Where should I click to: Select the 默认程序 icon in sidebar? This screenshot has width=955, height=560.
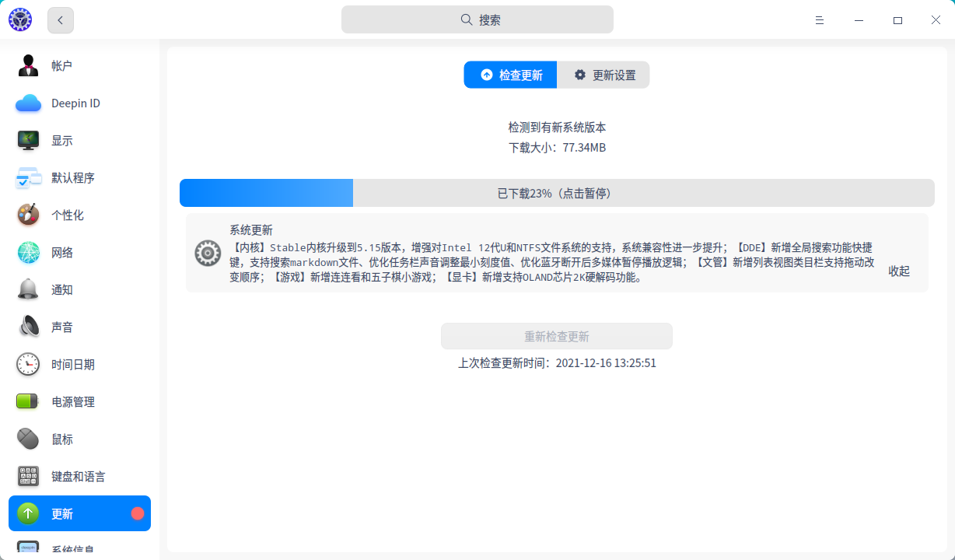tap(29, 178)
